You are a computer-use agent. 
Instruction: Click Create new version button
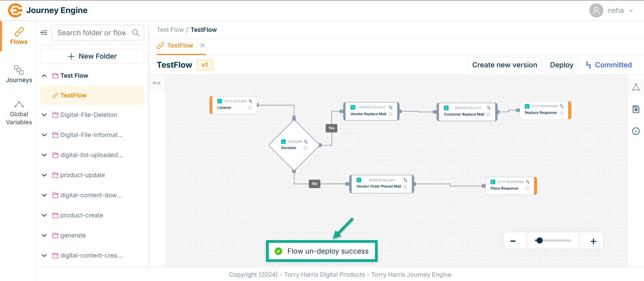(504, 65)
